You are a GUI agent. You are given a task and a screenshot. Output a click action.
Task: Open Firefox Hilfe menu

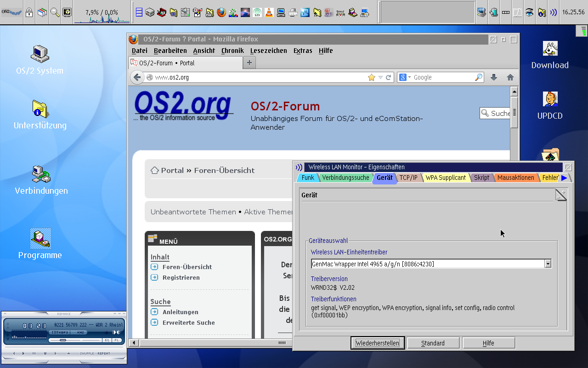(326, 51)
